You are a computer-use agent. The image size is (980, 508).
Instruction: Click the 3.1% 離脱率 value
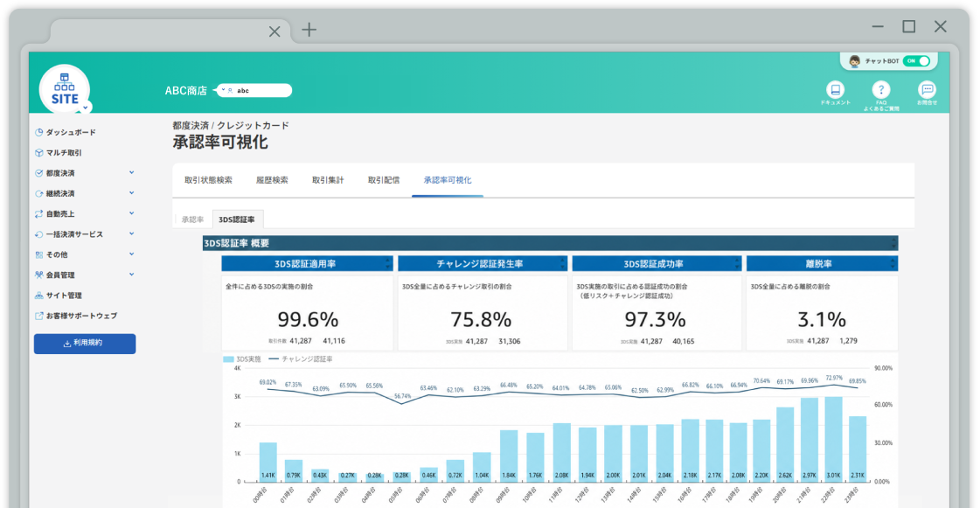821,320
